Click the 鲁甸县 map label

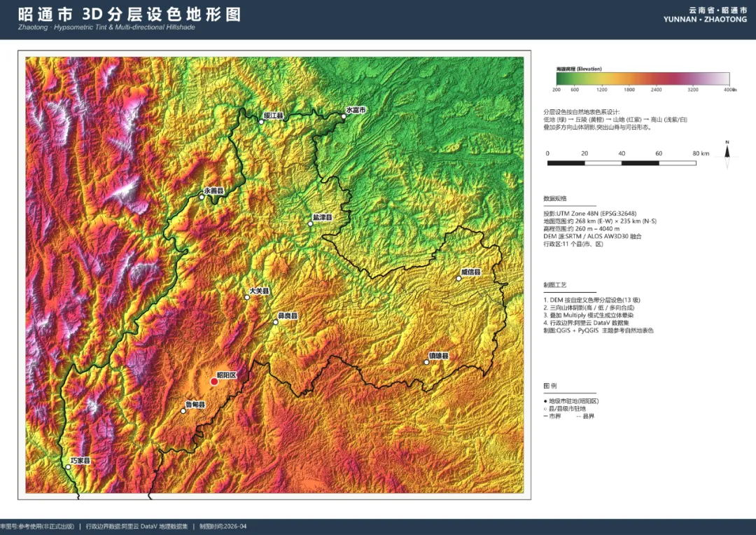(x=195, y=404)
